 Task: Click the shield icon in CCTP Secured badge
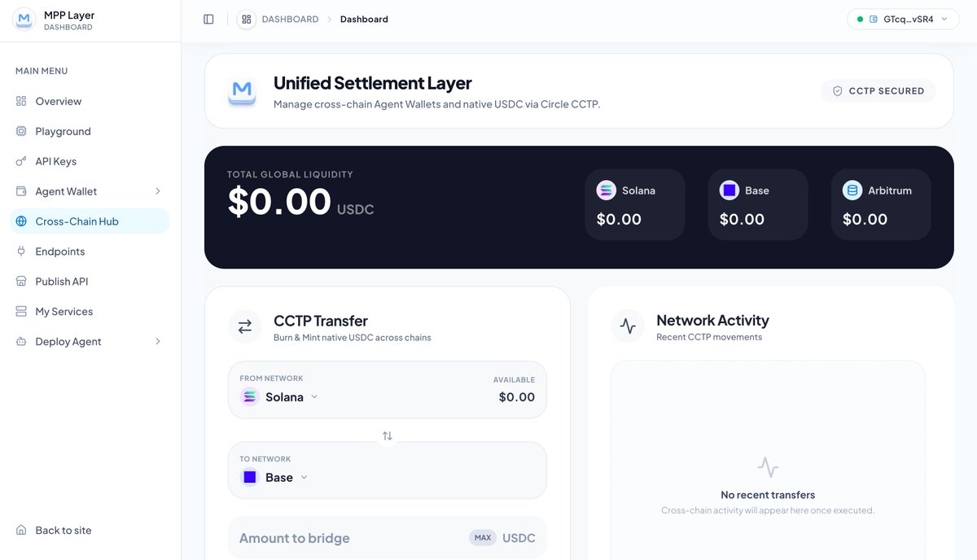pos(837,91)
